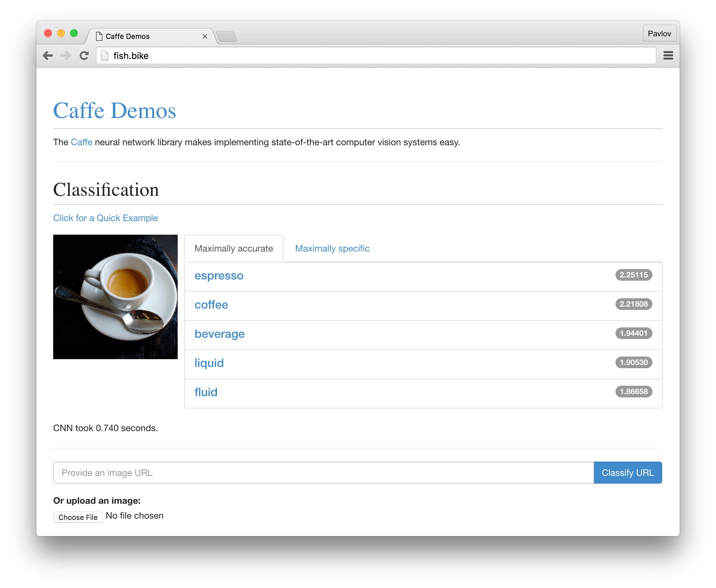
Task: Close the Caffe Demos tab
Action: click(205, 36)
